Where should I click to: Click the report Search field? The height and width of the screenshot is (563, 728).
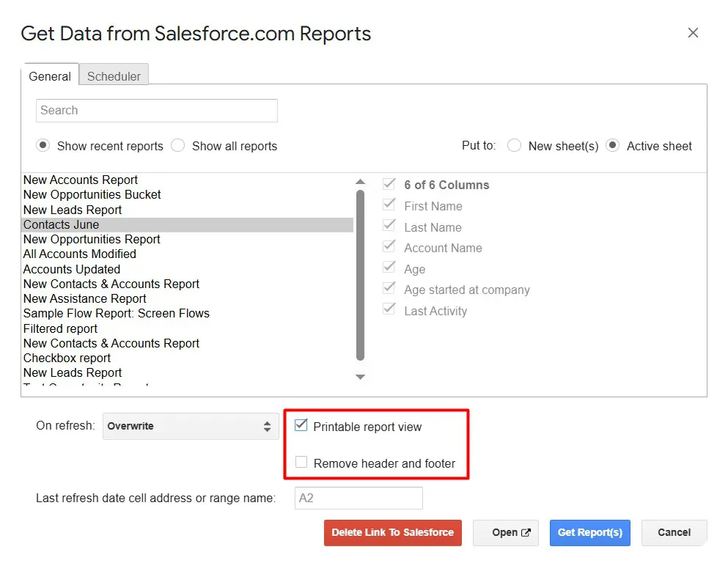157,111
